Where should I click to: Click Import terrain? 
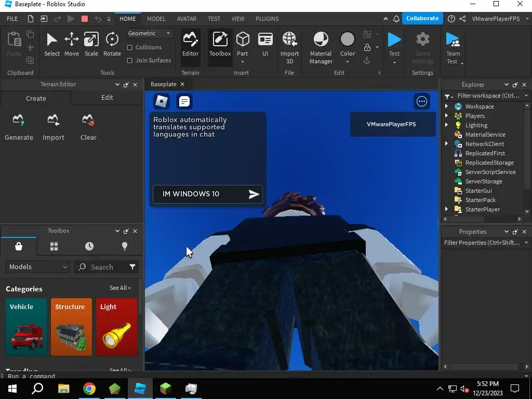coord(54,128)
